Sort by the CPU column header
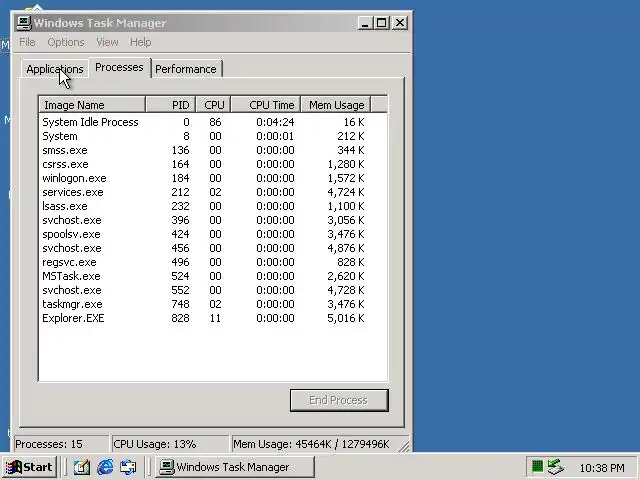 [213, 105]
